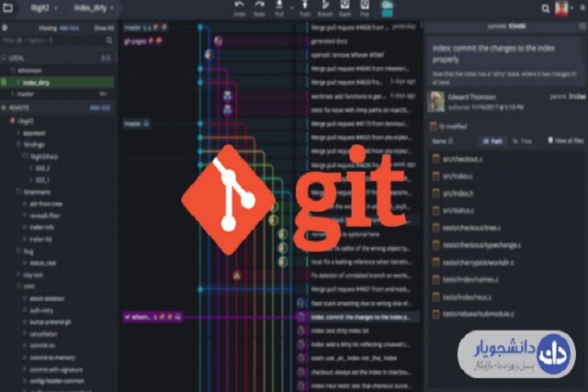Open modified file tests/rebase/submodule.c

click(x=479, y=314)
